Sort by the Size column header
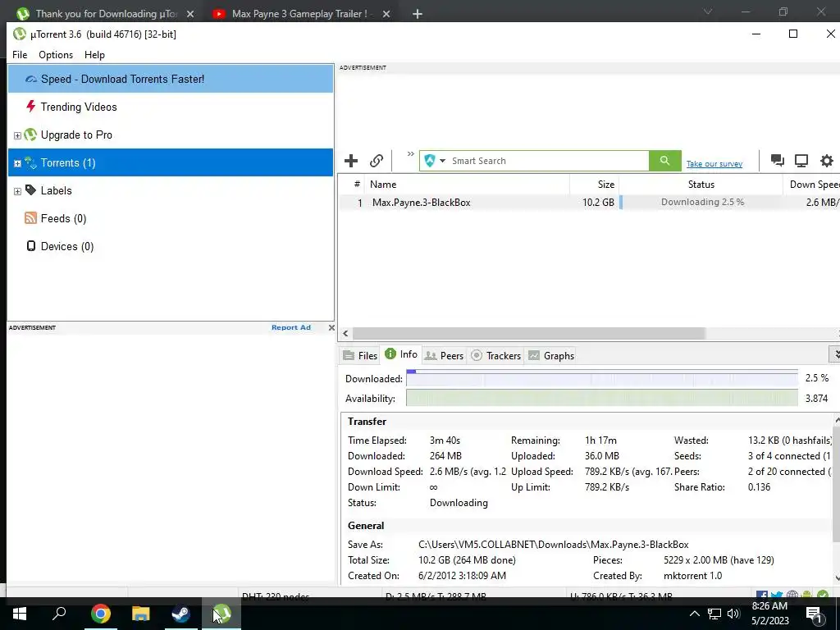 coord(594,185)
